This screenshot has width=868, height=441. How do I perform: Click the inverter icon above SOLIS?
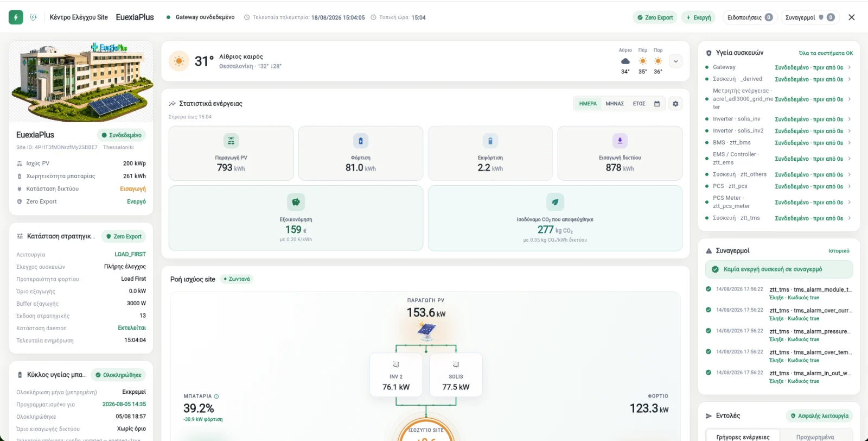(x=456, y=364)
